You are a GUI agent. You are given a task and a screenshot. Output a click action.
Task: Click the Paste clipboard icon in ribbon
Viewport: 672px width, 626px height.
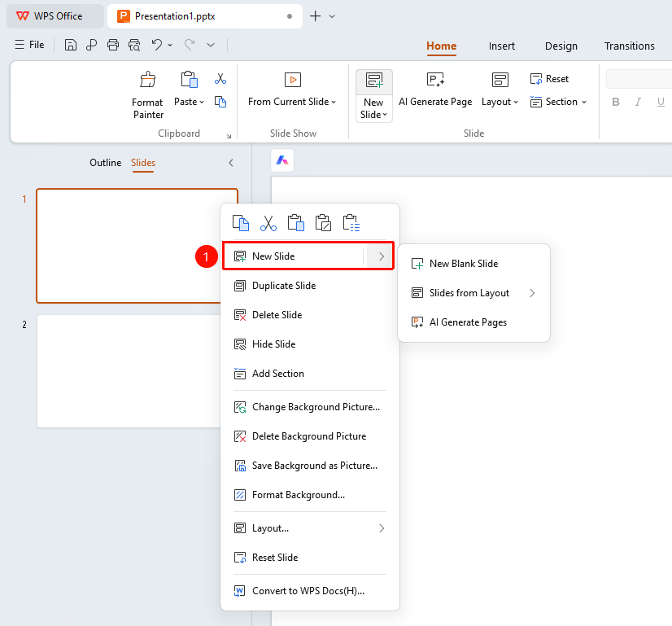click(x=189, y=80)
